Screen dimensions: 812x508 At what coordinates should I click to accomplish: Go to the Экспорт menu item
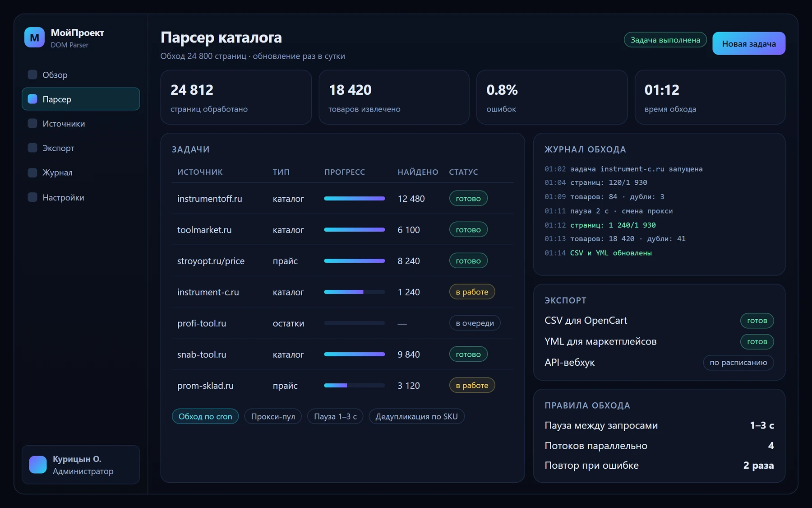(81, 148)
